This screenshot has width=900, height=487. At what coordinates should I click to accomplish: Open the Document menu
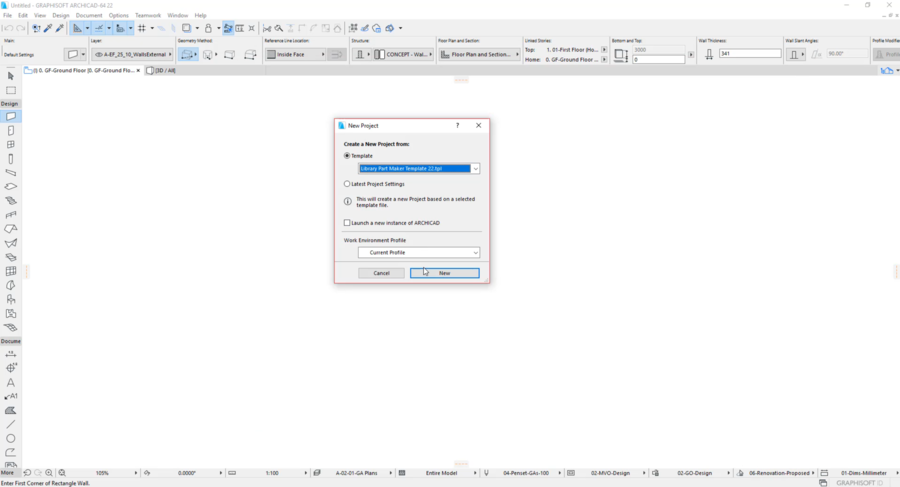click(89, 16)
